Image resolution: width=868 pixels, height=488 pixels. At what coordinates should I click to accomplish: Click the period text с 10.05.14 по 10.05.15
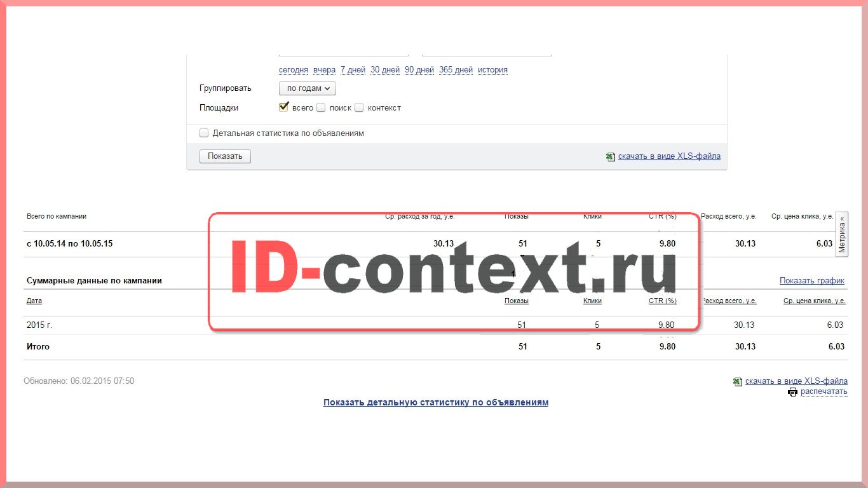click(x=69, y=244)
